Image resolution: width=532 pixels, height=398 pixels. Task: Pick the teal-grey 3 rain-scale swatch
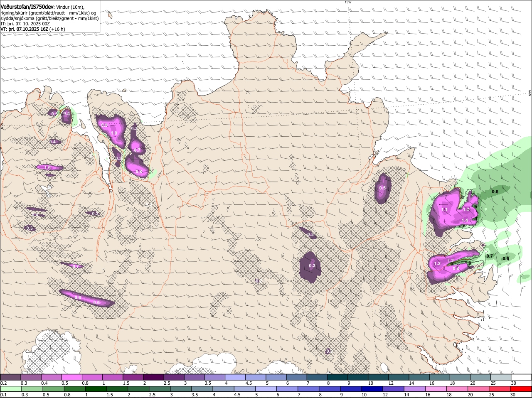coord(180,389)
